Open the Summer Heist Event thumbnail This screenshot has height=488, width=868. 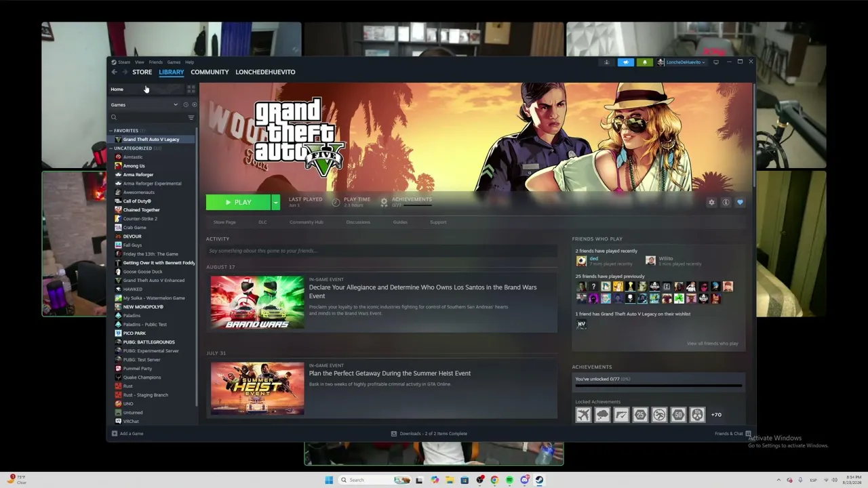257,388
